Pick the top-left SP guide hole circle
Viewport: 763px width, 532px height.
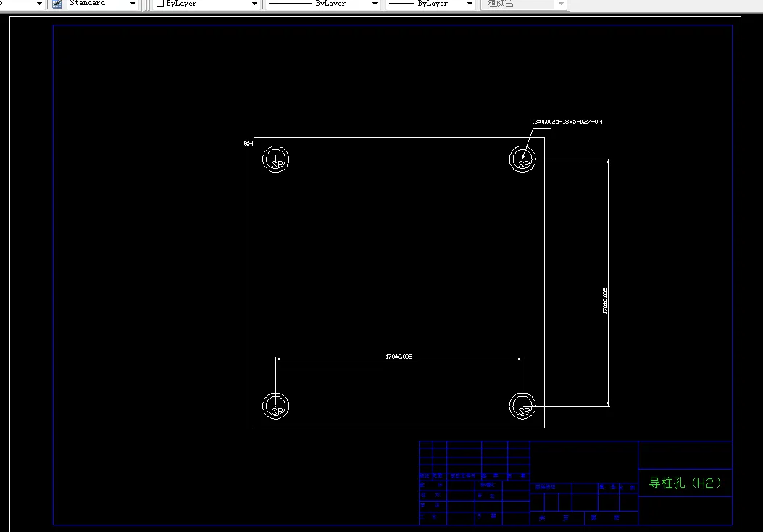point(276,159)
